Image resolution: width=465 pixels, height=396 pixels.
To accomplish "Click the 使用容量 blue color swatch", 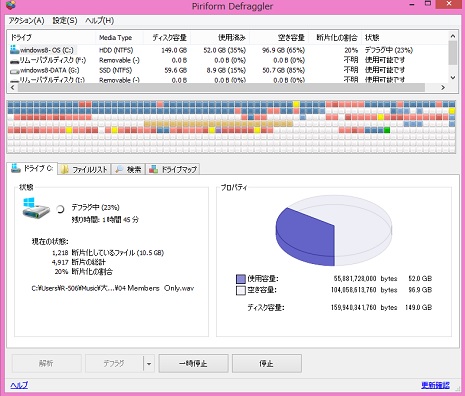I will tap(241, 279).
